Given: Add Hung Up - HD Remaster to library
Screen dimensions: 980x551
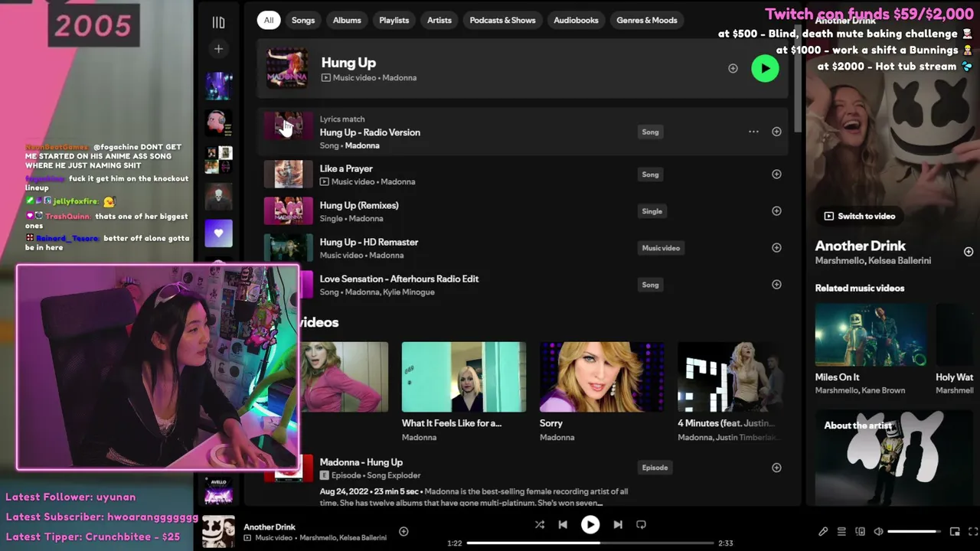Looking at the screenshot, I should 776,248.
